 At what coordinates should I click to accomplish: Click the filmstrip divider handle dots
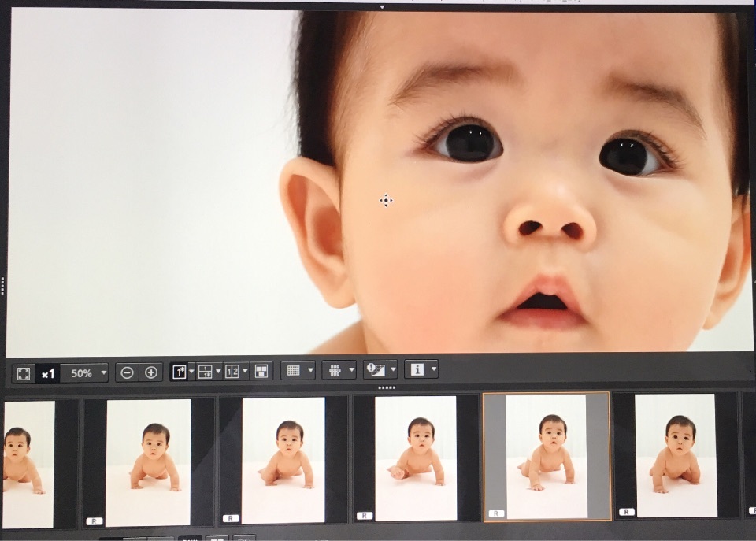pyautogui.click(x=386, y=387)
